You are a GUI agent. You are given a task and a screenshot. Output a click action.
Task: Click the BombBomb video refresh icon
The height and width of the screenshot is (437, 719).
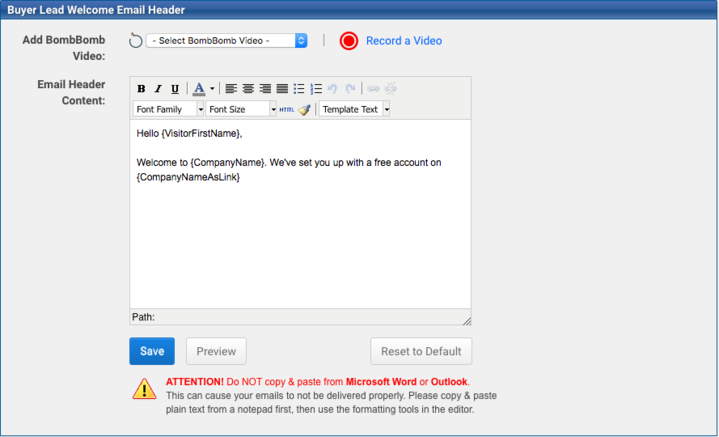pyautogui.click(x=136, y=41)
